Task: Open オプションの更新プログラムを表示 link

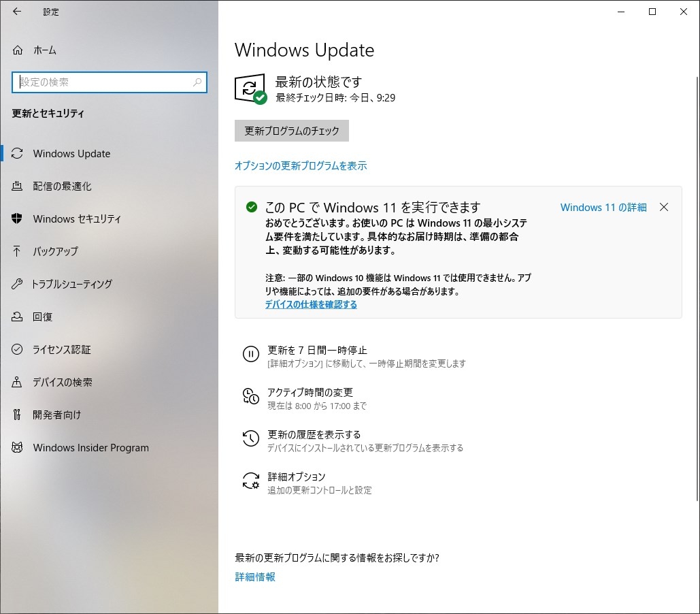Action: point(301,165)
